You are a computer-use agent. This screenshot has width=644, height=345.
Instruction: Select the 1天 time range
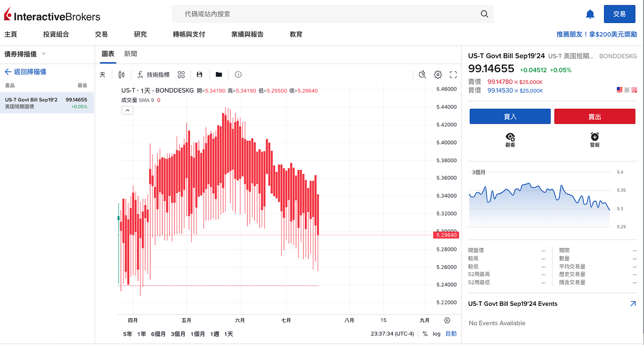click(x=229, y=334)
